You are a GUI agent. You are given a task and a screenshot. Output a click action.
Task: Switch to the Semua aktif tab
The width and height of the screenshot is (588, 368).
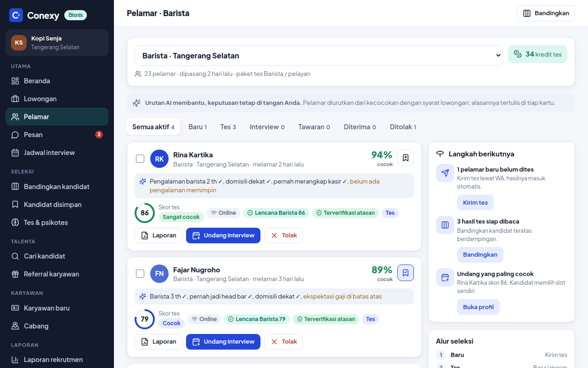153,127
